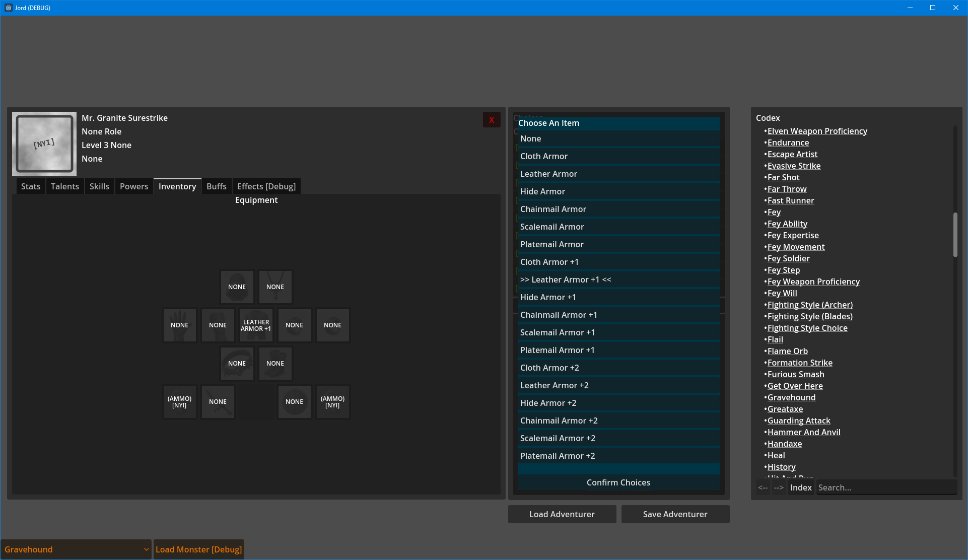Switch to the Talents tab
968x560 pixels.
coord(65,186)
